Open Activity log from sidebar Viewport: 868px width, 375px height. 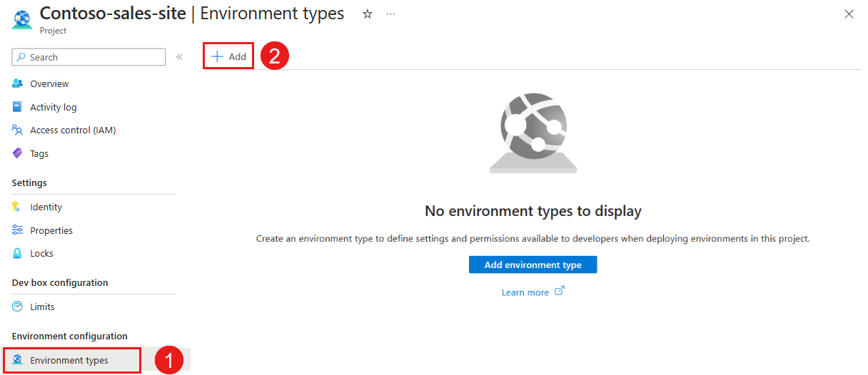54,107
